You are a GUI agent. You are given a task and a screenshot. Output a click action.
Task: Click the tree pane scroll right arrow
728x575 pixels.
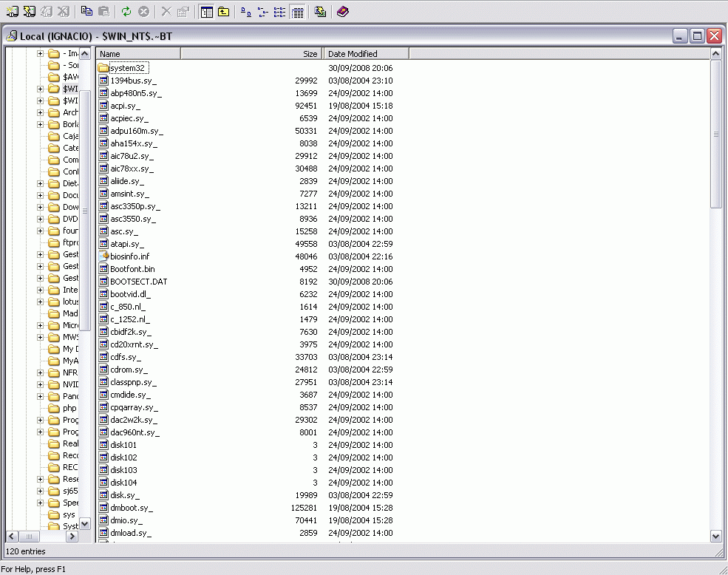pos(72,537)
